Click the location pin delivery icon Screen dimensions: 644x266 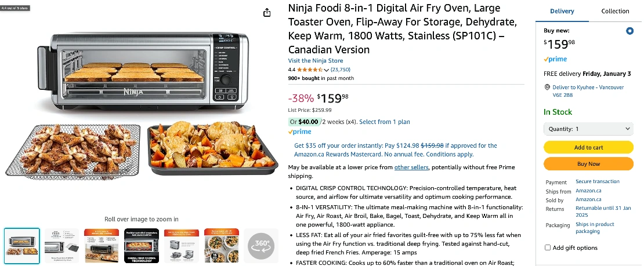[x=547, y=88]
